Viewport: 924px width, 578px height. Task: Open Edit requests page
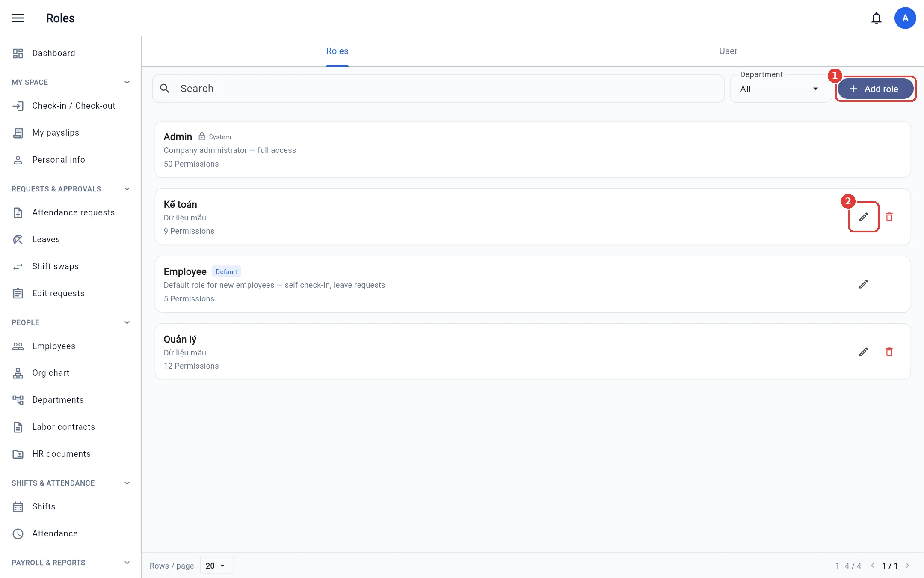[71, 293]
